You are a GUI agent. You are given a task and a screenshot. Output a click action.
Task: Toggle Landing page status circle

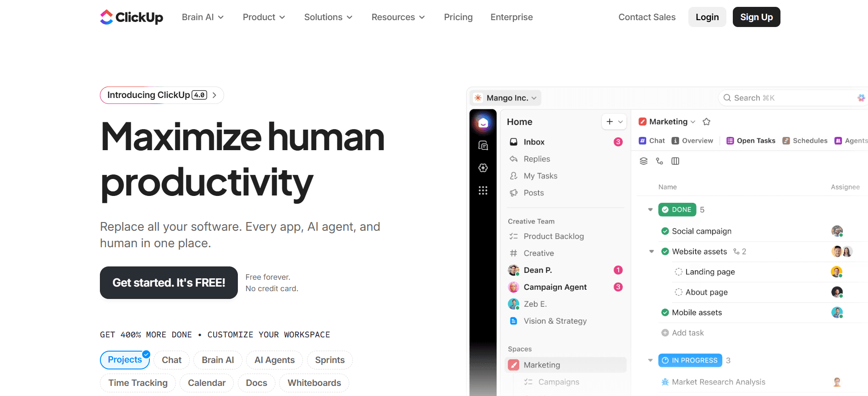click(679, 272)
